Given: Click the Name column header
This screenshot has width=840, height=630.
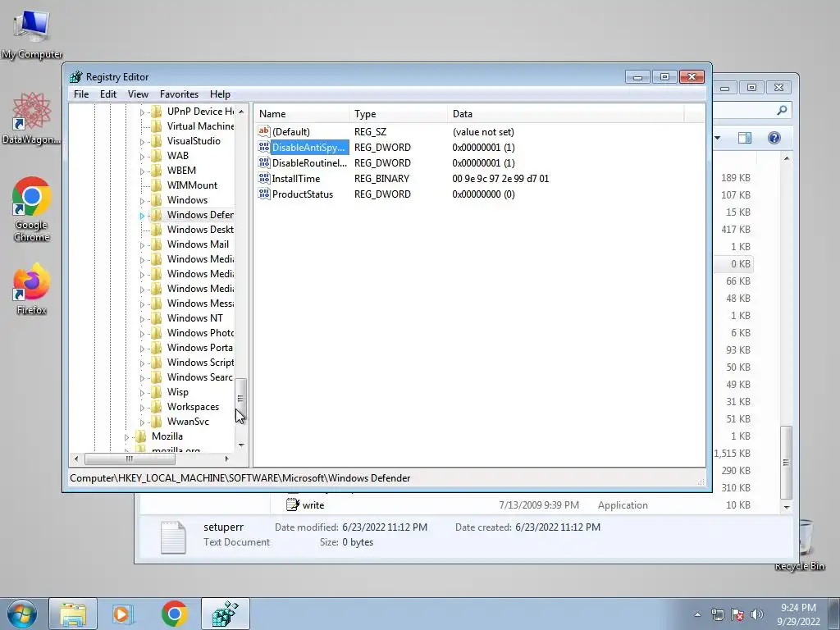Looking at the screenshot, I should point(303,113).
